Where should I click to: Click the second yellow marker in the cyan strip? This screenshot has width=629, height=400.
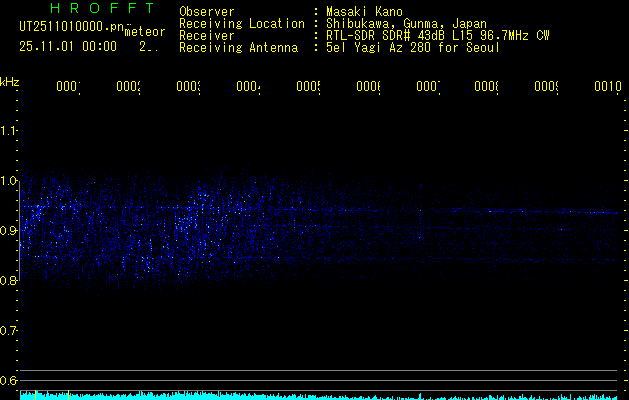[x=68, y=395]
